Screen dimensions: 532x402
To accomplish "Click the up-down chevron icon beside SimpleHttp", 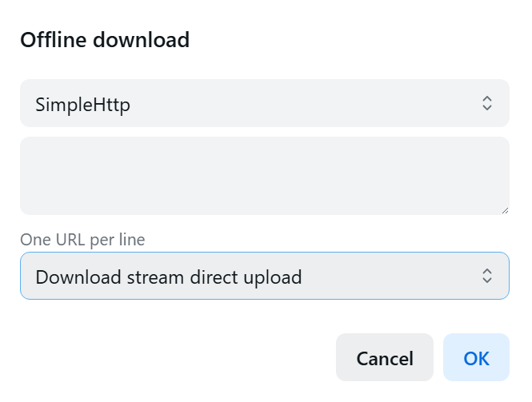I will (486, 103).
